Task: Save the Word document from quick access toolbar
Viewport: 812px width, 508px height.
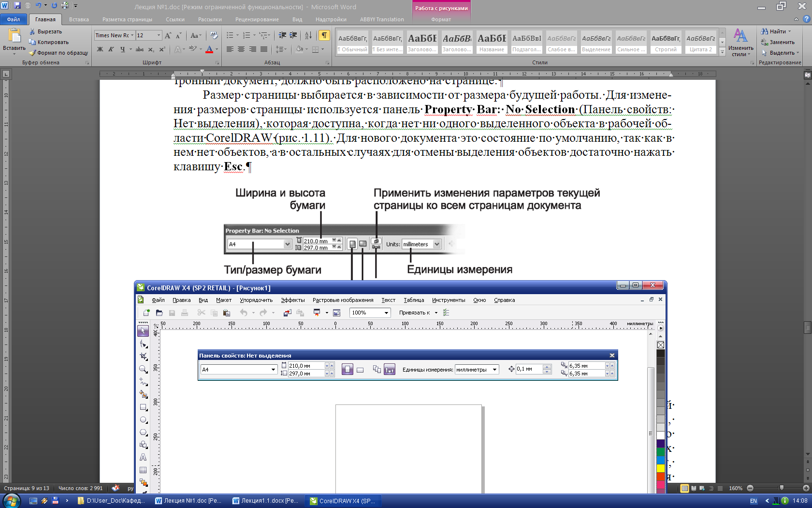Action: 17,6
